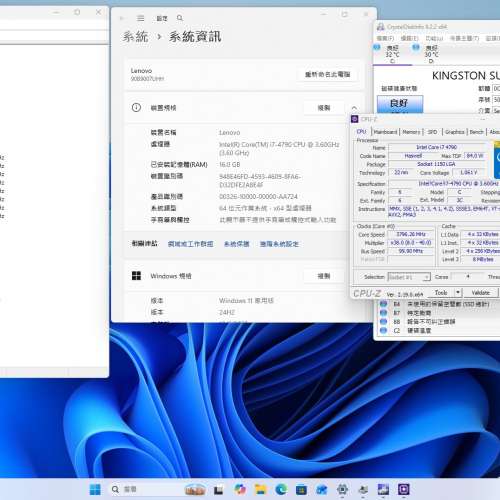Switch to the CPU tab in CPU-Z

[361, 132]
